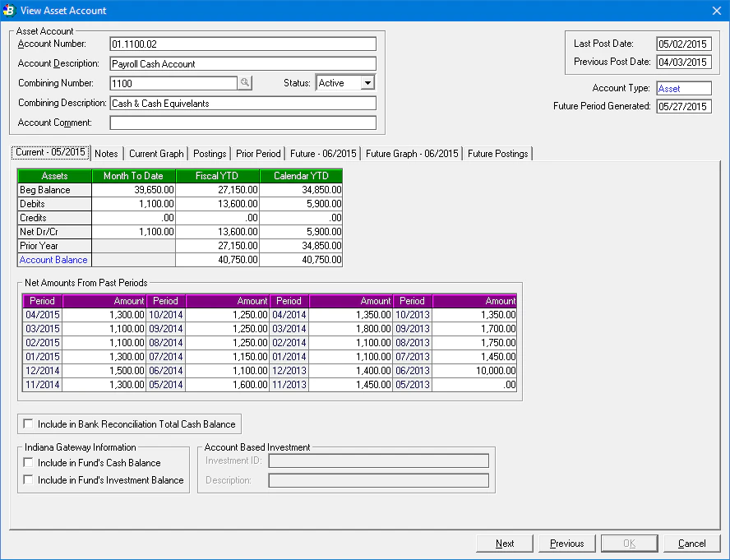This screenshot has height=560, width=730.
Task: Open the Status dropdown
Action: pyautogui.click(x=366, y=83)
